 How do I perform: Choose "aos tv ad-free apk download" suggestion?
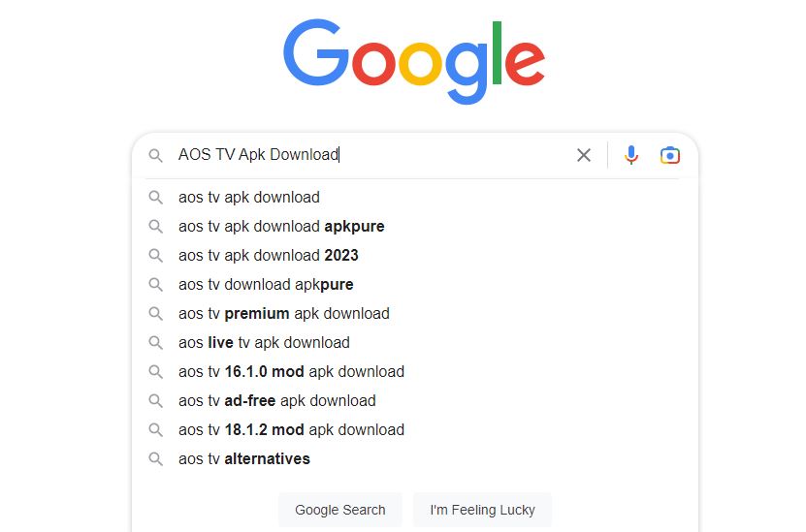tap(276, 401)
